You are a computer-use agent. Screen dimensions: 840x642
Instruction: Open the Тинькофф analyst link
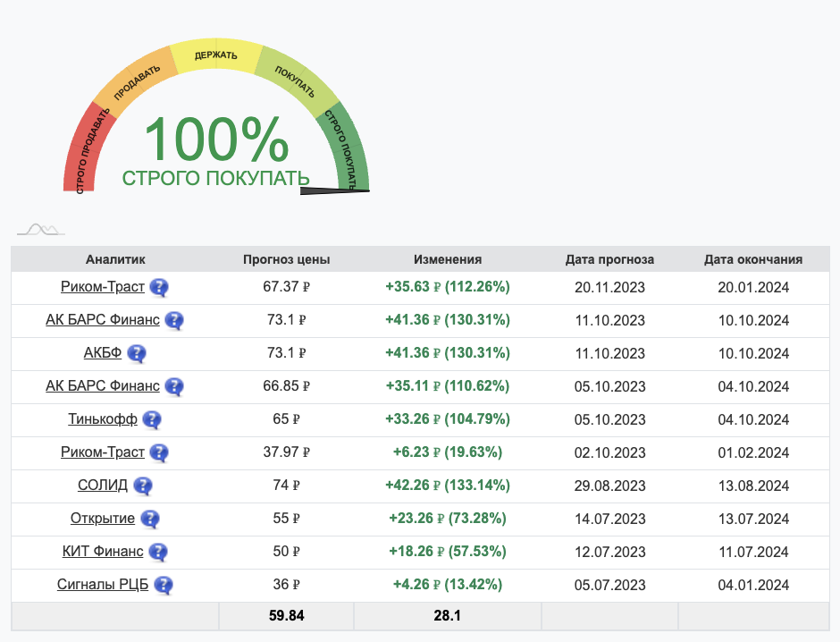(x=103, y=419)
